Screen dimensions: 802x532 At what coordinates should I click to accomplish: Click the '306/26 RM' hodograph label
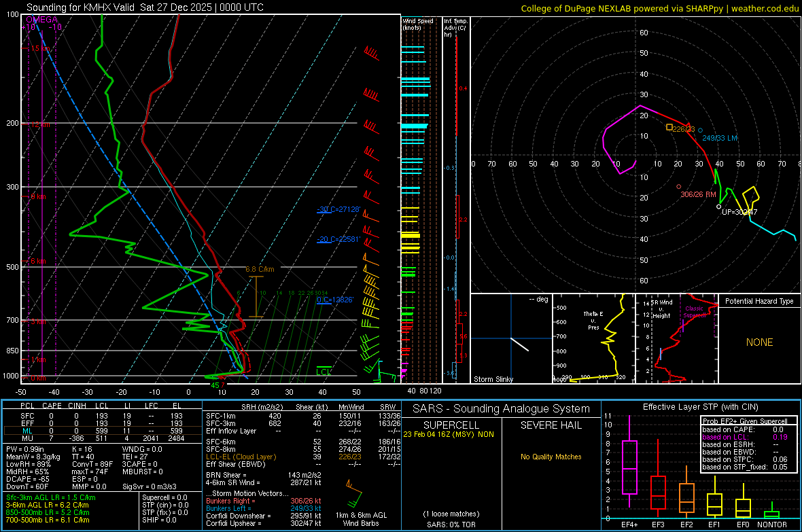click(x=698, y=194)
